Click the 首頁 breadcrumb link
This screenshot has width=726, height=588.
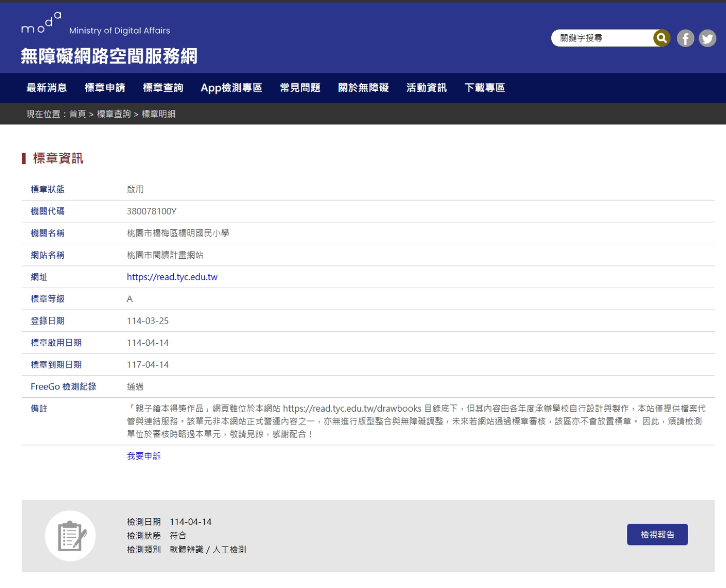(77, 114)
